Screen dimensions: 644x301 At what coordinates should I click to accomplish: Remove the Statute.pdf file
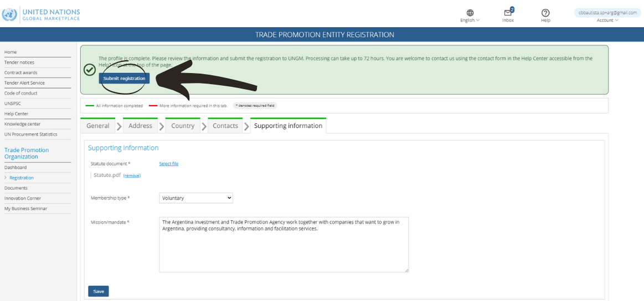pyautogui.click(x=132, y=175)
